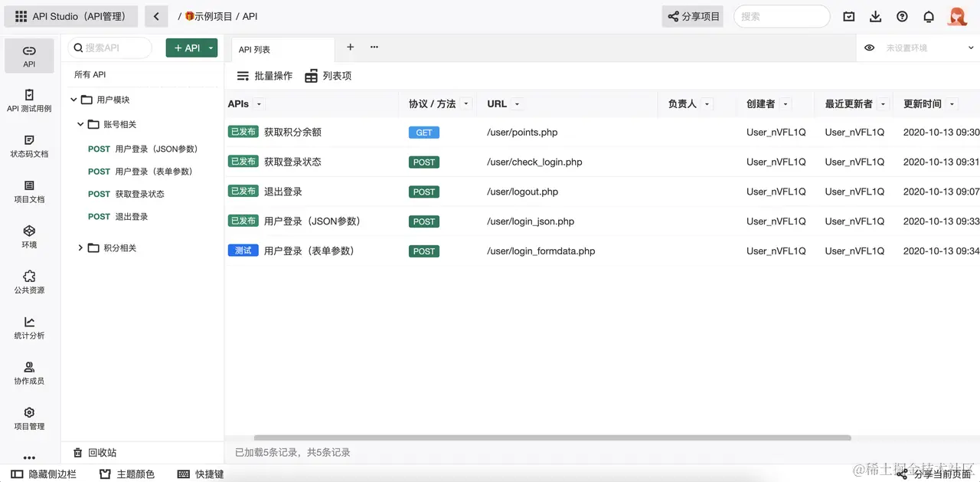Image resolution: width=980 pixels, height=482 pixels.
Task: Click the 测试 status tag
Action: [243, 251]
